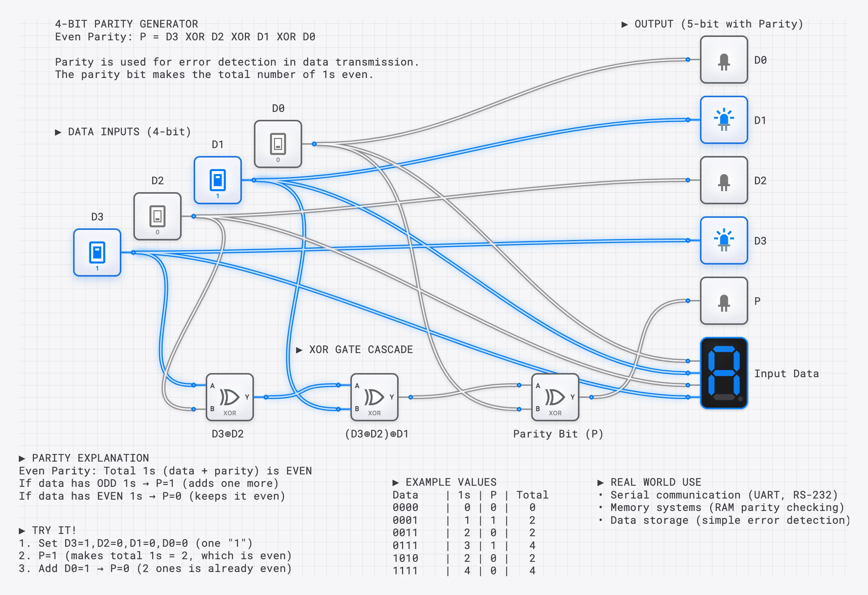The height and width of the screenshot is (595, 868).
Task: Click the XOR GATE CASCADE heading arrow
Action: click(x=299, y=350)
